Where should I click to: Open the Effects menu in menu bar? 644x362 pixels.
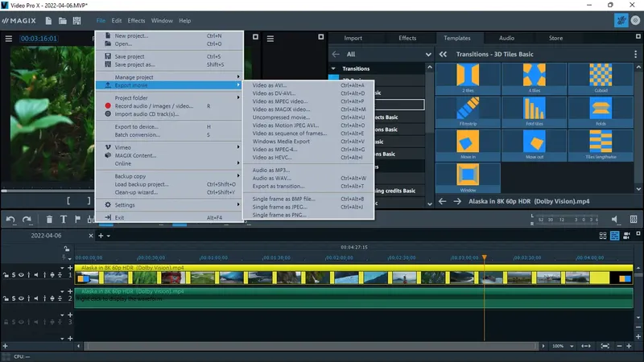click(136, 21)
